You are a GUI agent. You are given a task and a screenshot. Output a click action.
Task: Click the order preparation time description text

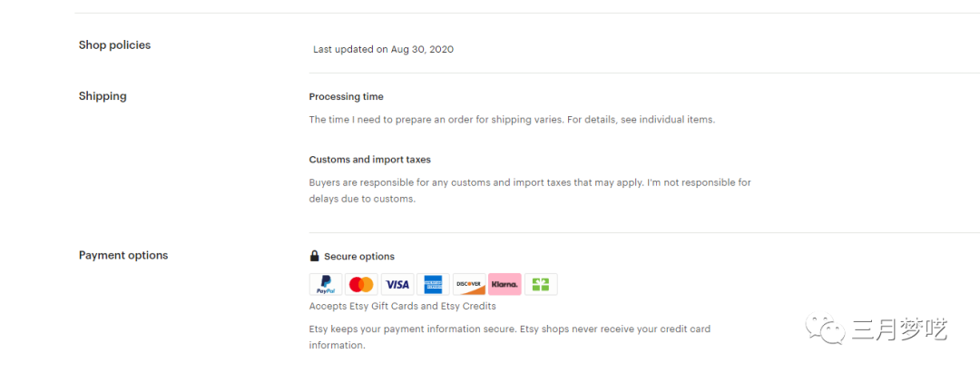tap(512, 120)
